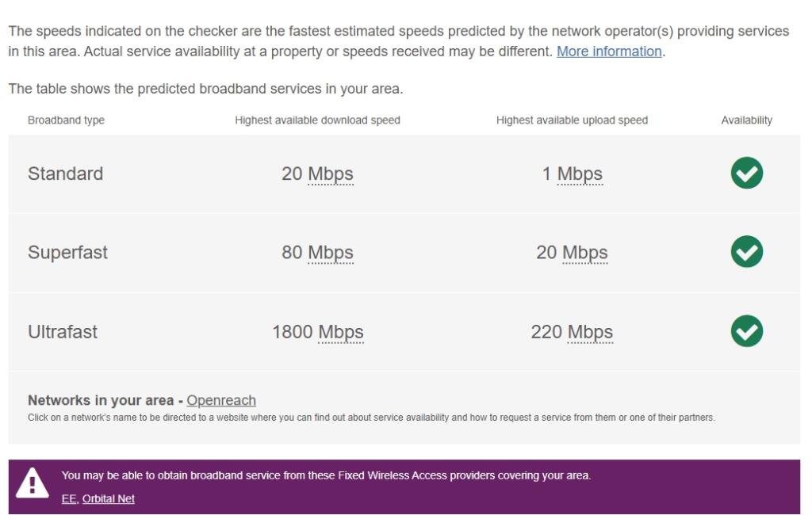The width and height of the screenshot is (812, 515).
Task: Visit the Orbital Net provider link
Action: coord(109,499)
